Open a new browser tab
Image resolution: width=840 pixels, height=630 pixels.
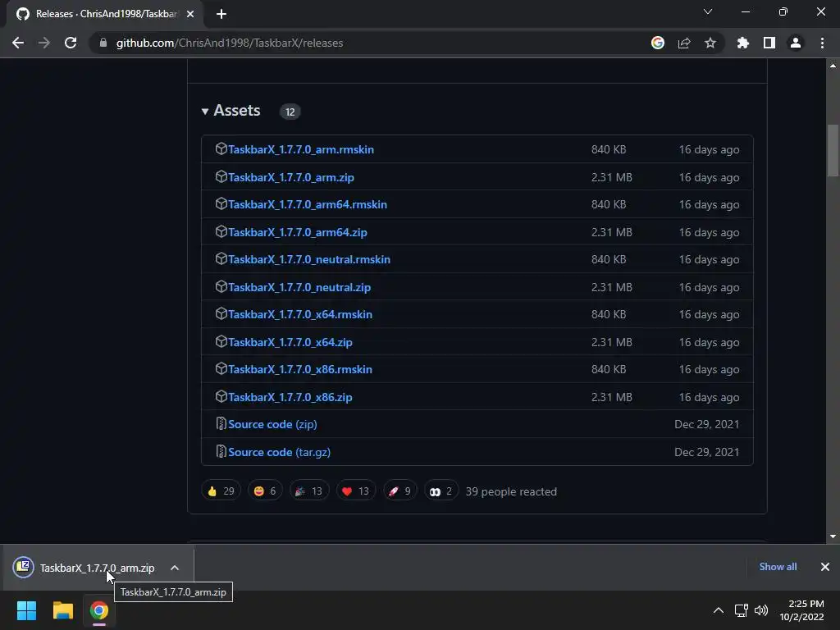click(x=221, y=15)
